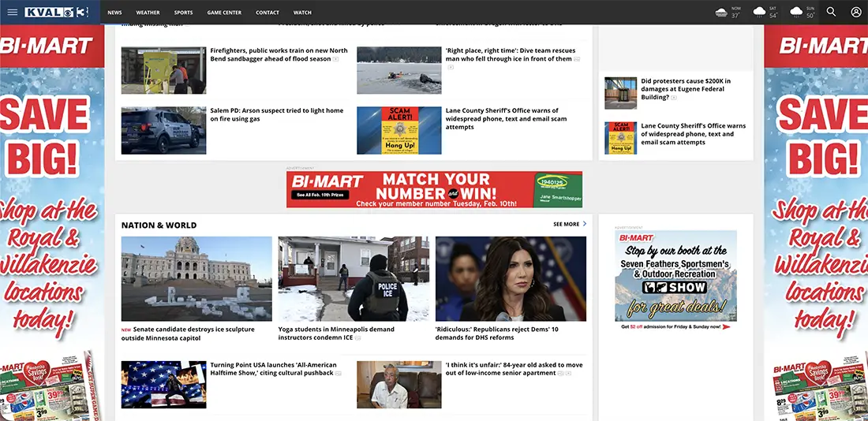Open the 84-year old senior apartment headline

coord(514,369)
